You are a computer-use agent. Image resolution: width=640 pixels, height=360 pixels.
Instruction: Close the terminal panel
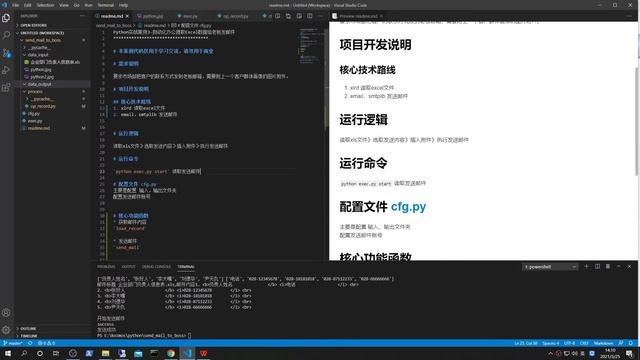pos(629,267)
